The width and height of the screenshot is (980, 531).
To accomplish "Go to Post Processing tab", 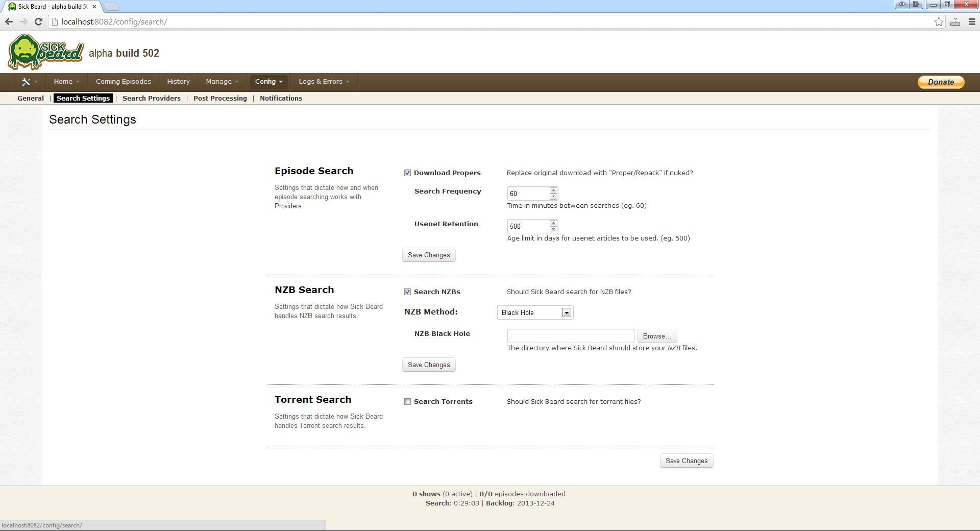I will point(220,98).
